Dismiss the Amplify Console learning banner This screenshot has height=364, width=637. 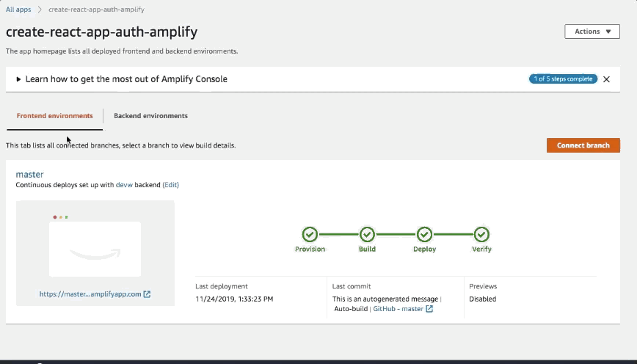pos(606,79)
